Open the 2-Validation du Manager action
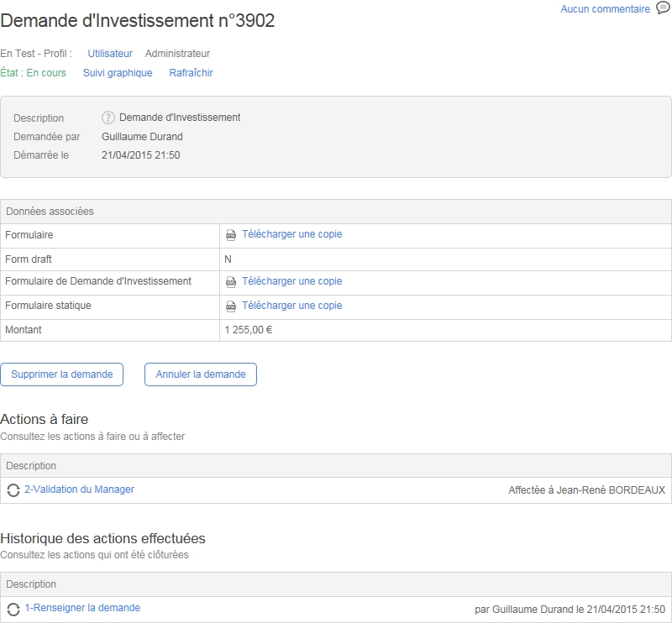Viewport: 672px width, 623px height. pyautogui.click(x=79, y=489)
